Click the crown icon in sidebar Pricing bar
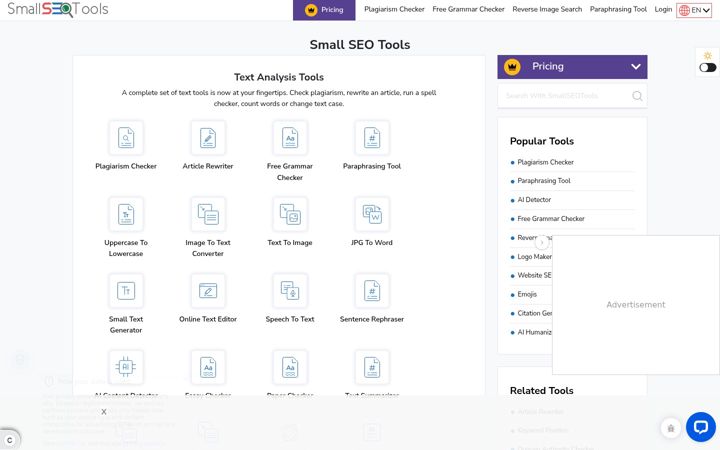This screenshot has height=450, width=720. [x=512, y=67]
